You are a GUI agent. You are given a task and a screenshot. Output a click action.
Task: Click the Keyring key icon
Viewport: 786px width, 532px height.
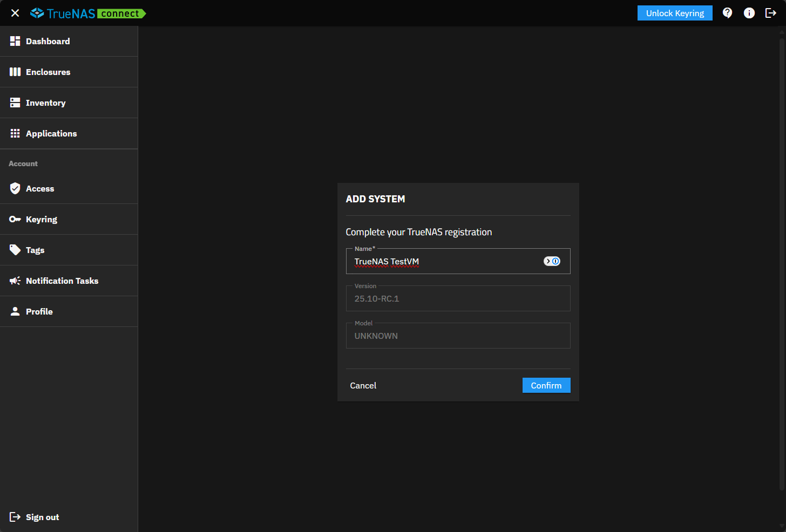[15, 219]
